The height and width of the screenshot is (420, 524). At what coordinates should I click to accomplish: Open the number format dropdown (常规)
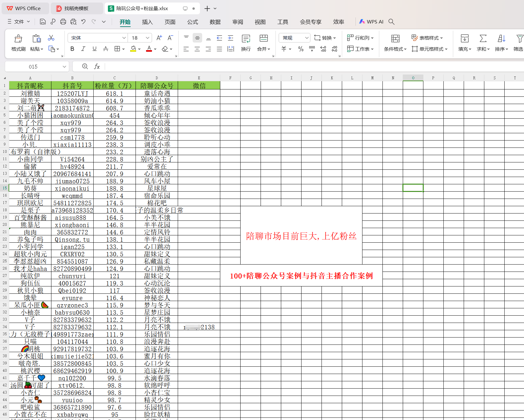[x=307, y=38]
